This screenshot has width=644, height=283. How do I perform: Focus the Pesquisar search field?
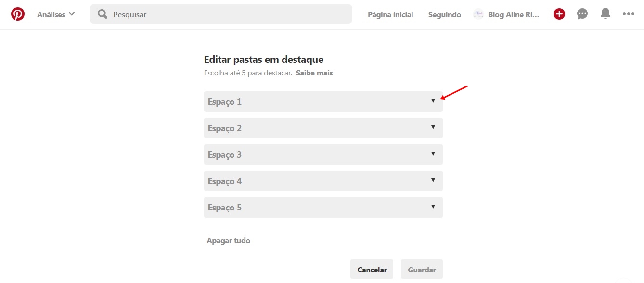tap(221, 14)
